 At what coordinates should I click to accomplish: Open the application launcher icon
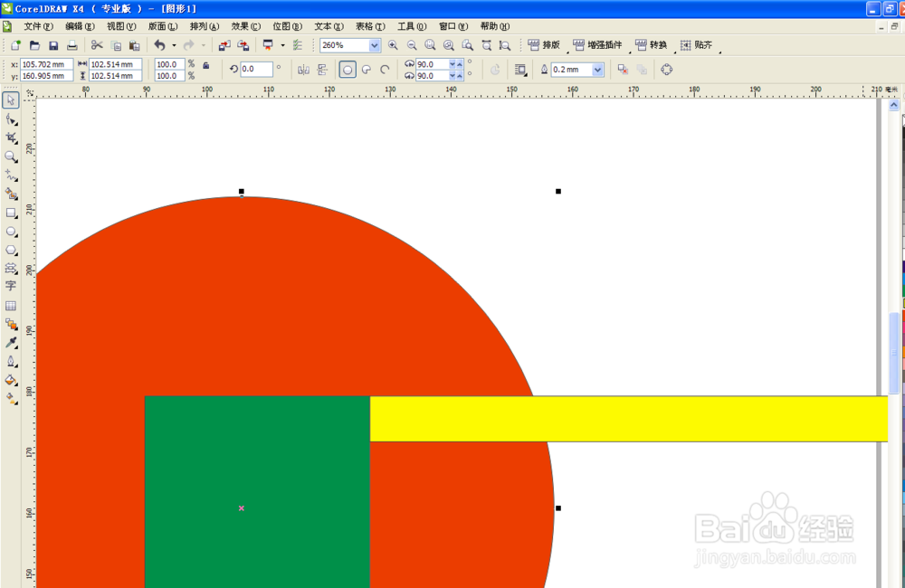pos(269,45)
